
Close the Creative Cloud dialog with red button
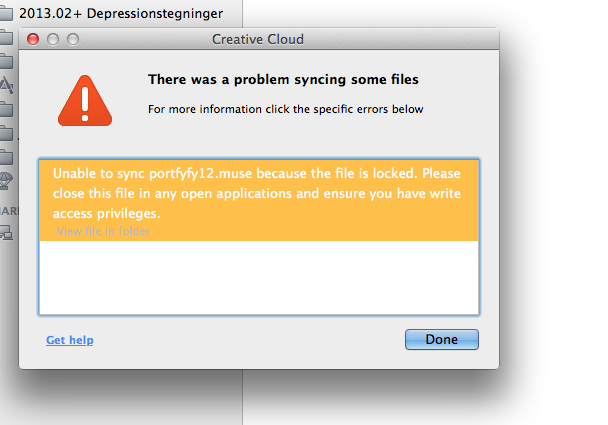(x=33, y=39)
